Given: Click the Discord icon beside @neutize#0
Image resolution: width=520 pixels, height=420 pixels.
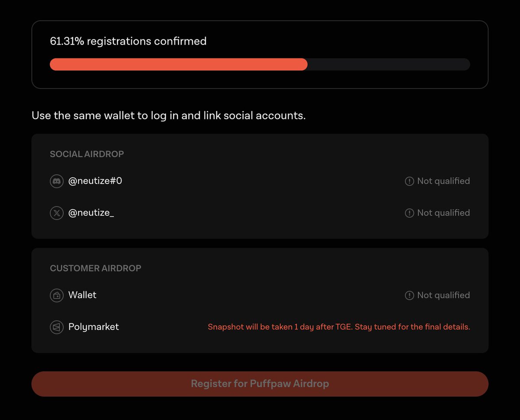Looking at the screenshot, I should click(57, 181).
